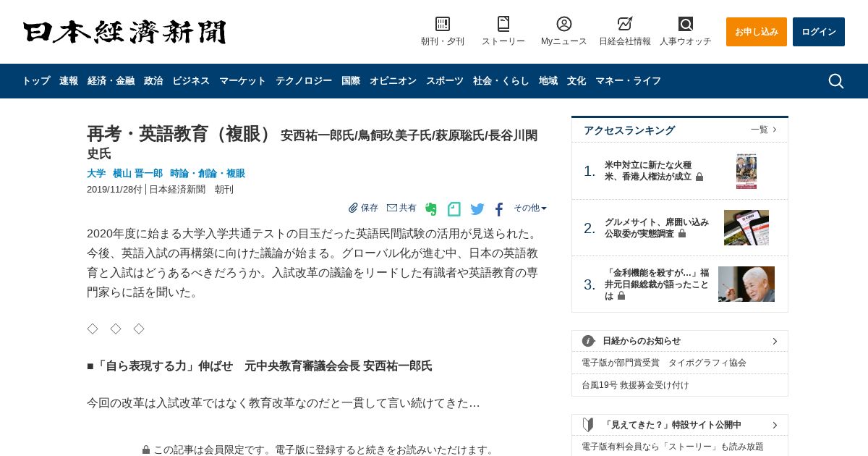Click the 日経からのお知らせ info icon
The height and width of the screenshot is (456, 868).
(589, 341)
